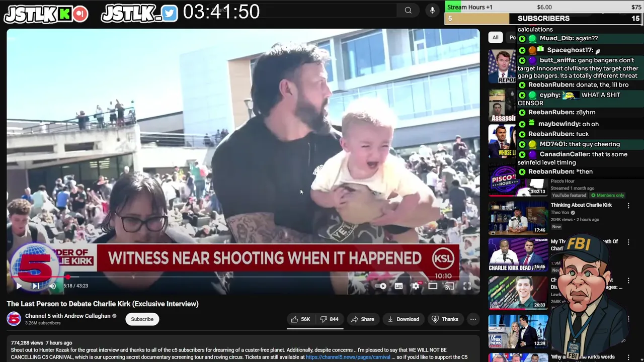Click the video title text
The height and width of the screenshot is (362, 644).
coord(103,304)
